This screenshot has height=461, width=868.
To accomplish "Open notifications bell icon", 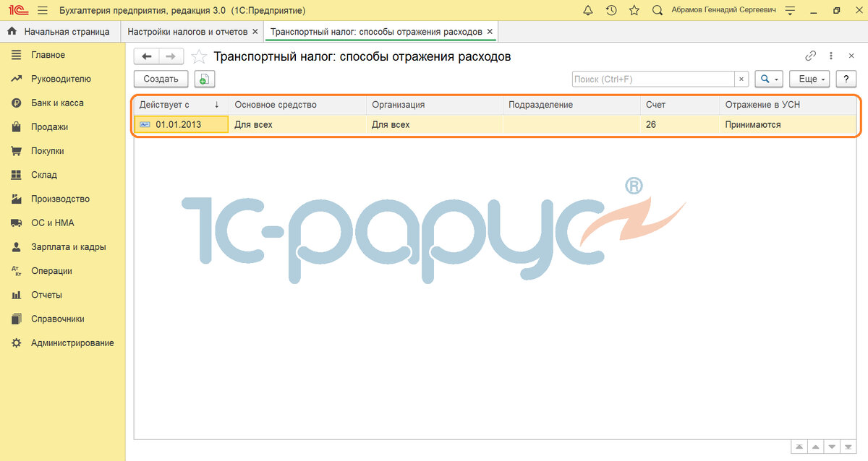I will click(588, 11).
